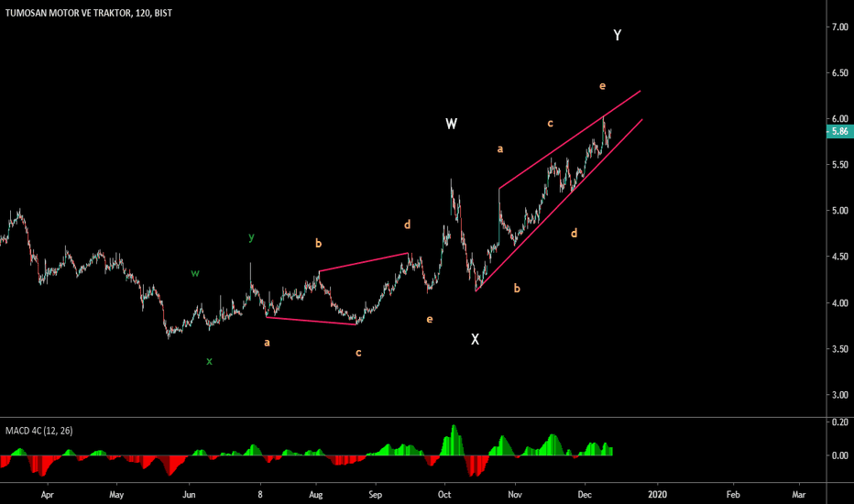Image resolution: width=854 pixels, height=504 pixels.
Task: Select the upper pink trendline of the rising wedge
Action: (569, 139)
